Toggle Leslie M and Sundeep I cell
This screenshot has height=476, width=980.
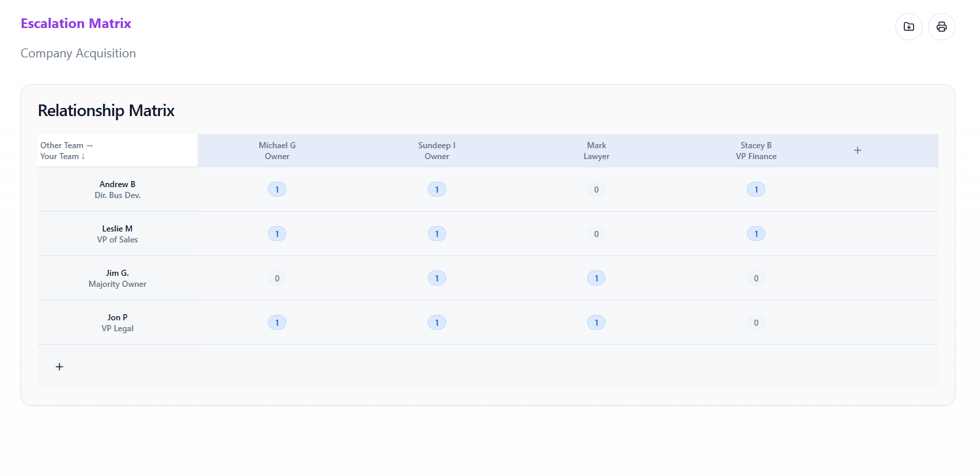[437, 234]
